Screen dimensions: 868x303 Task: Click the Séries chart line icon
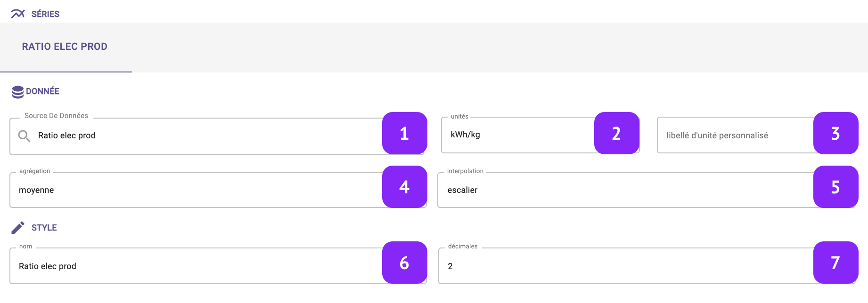[18, 14]
